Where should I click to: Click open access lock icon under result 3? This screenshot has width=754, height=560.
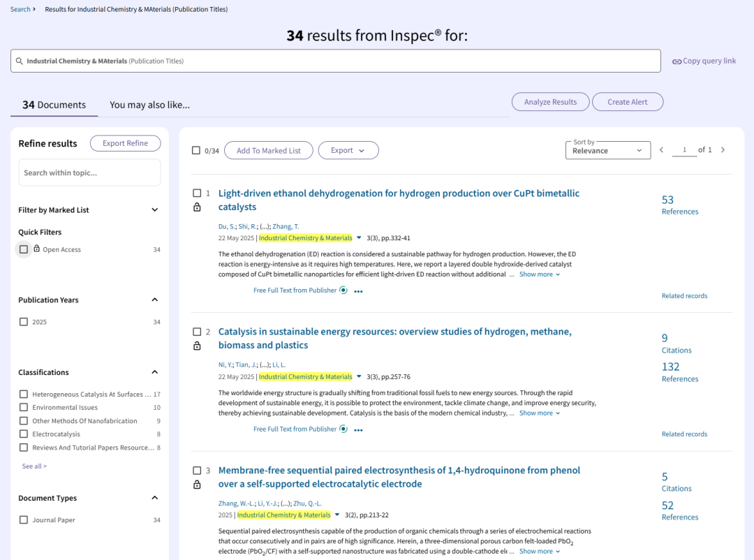(197, 485)
